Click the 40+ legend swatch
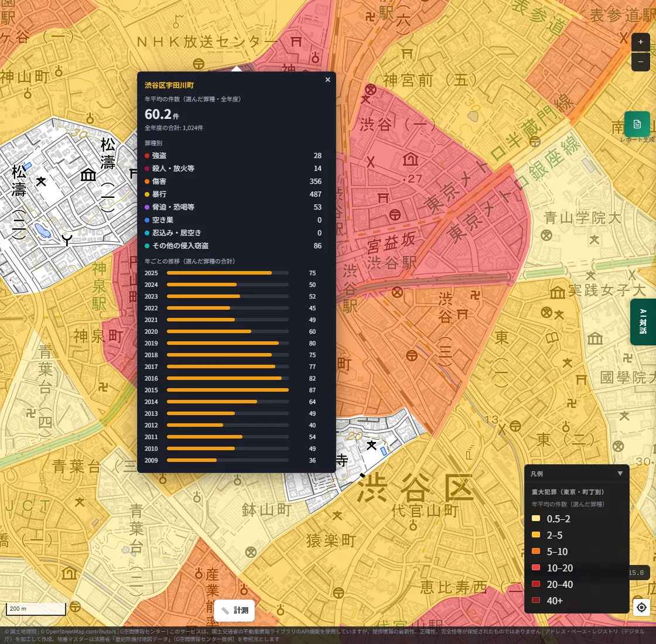 pyautogui.click(x=535, y=601)
